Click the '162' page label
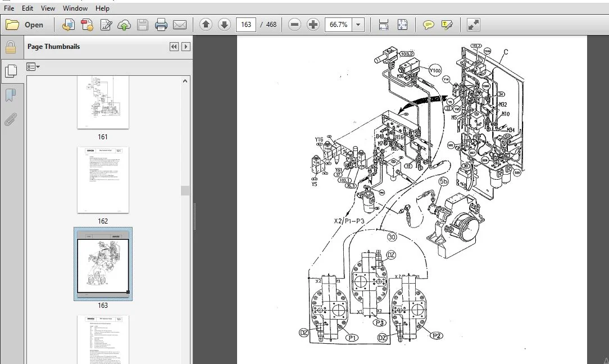The height and width of the screenshot is (364, 609). (103, 221)
